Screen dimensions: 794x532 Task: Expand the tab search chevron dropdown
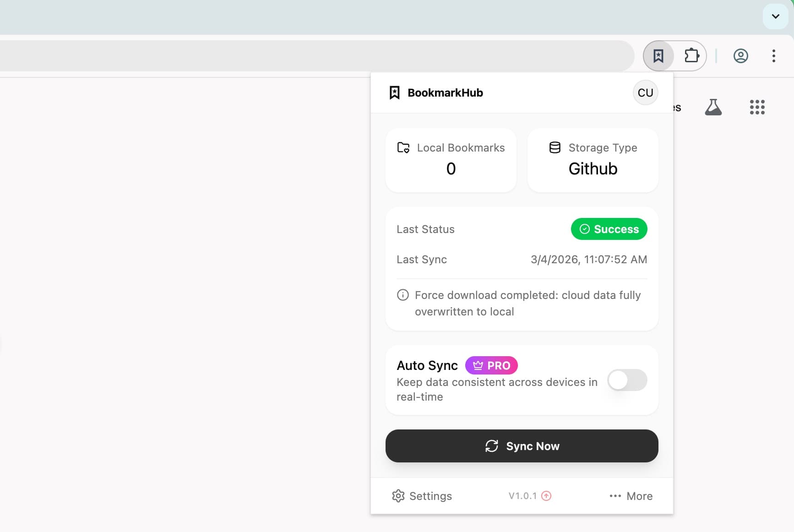tap(775, 16)
